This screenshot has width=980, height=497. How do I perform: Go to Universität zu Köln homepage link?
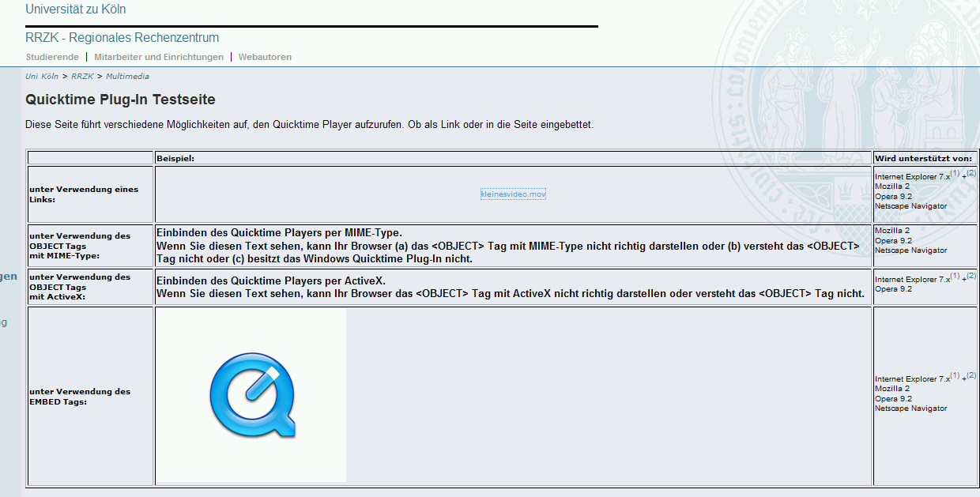(x=75, y=9)
